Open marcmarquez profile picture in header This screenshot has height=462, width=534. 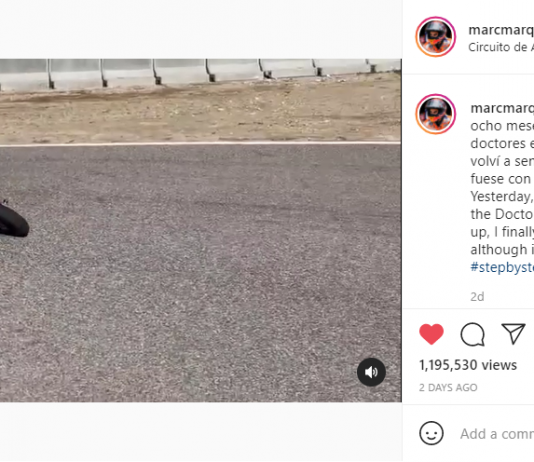tap(436, 36)
